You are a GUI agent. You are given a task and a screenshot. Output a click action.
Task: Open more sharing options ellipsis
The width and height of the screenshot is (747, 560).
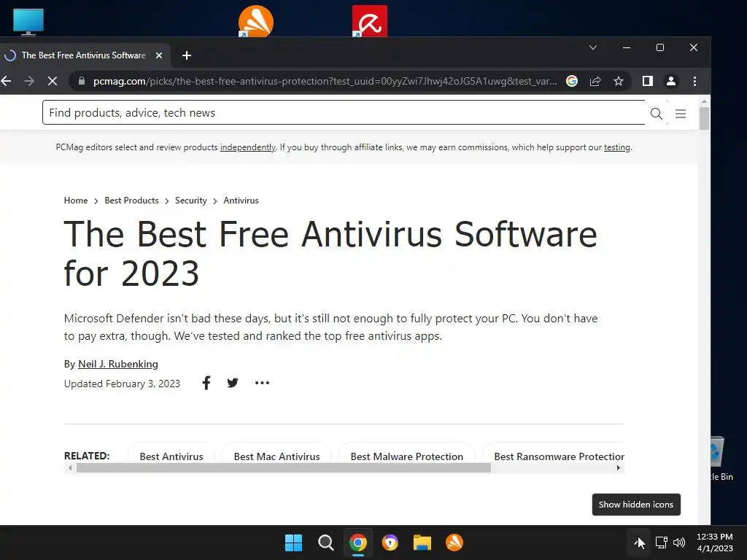click(x=262, y=383)
